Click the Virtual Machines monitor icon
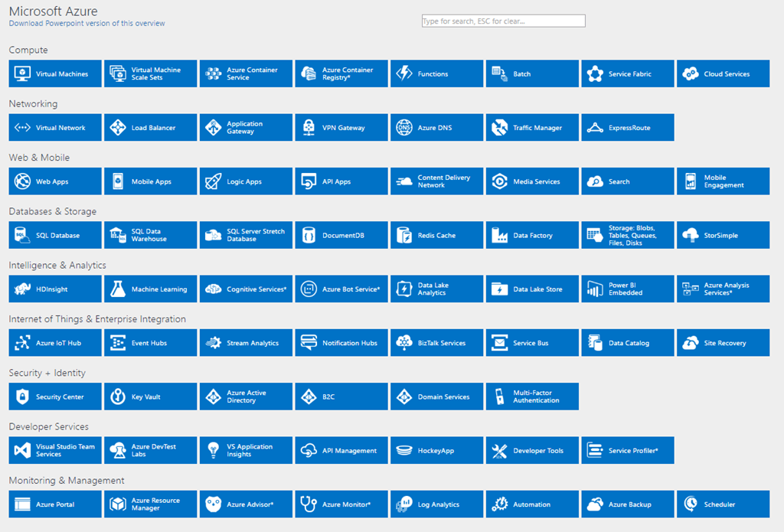Image resolution: width=784 pixels, height=532 pixels. 22,73
